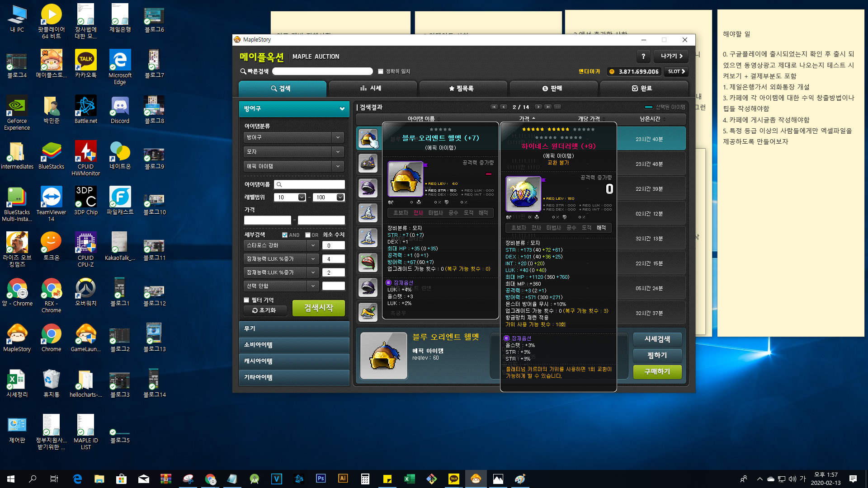
Task: Toggle the AND detail search checkbox
Action: [x=285, y=235]
